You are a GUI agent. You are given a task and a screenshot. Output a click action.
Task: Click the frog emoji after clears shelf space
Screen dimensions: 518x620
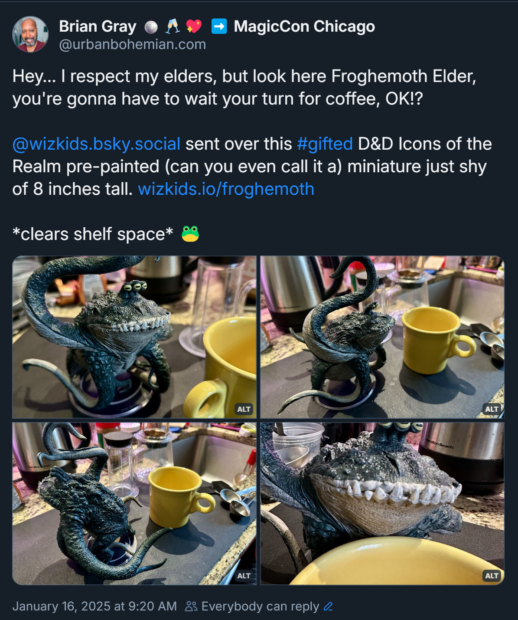pos(190,234)
